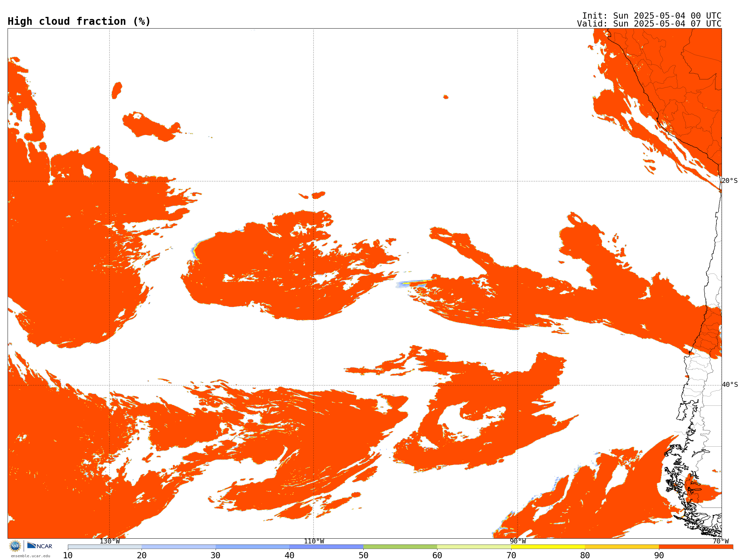Click the NSF logo icon
Image resolution: width=744 pixels, height=560 pixels.
[x=15, y=546]
